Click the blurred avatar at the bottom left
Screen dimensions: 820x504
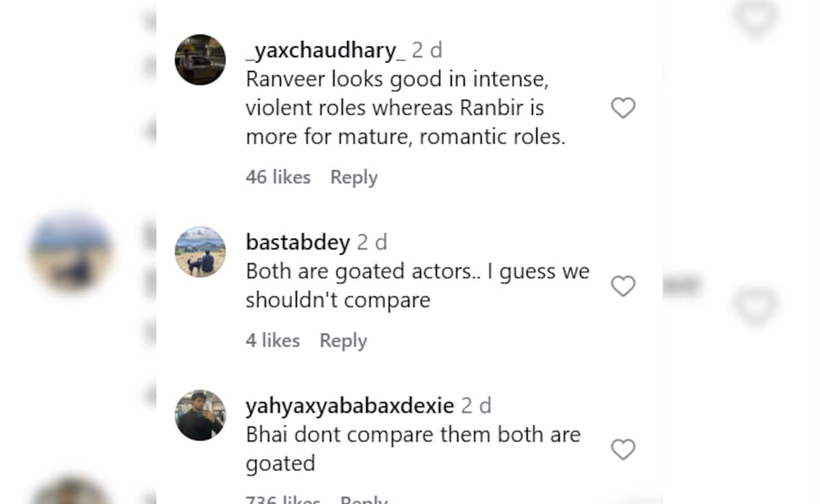[70, 493]
